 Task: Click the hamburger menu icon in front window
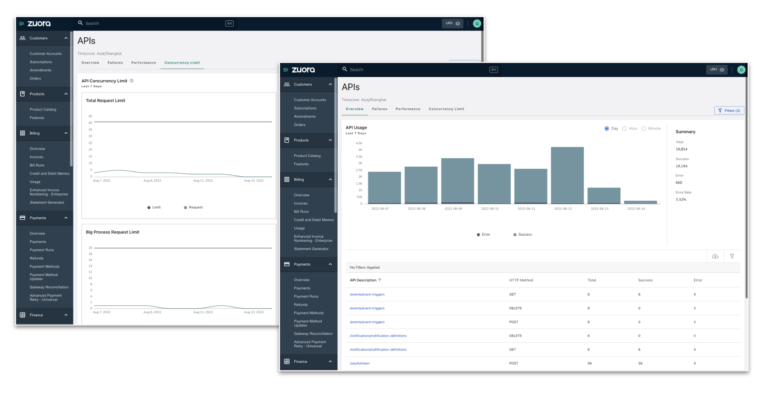click(286, 70)
